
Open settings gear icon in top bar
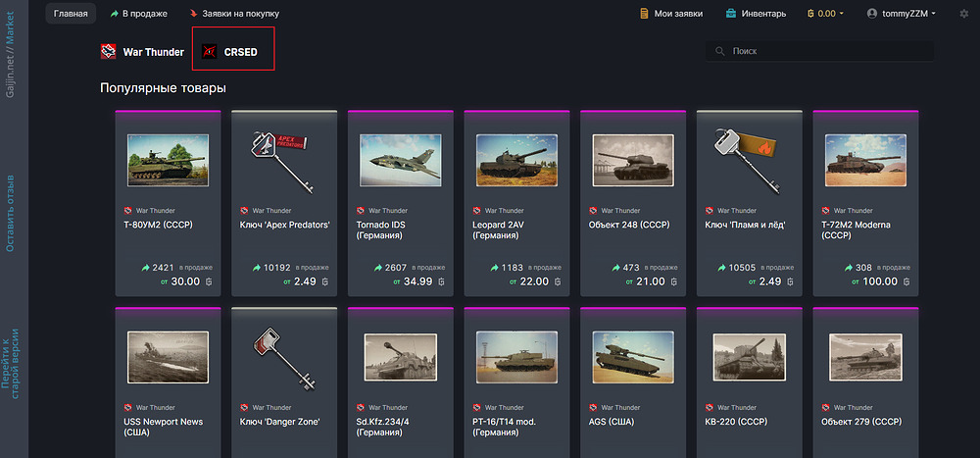(963, 13)
